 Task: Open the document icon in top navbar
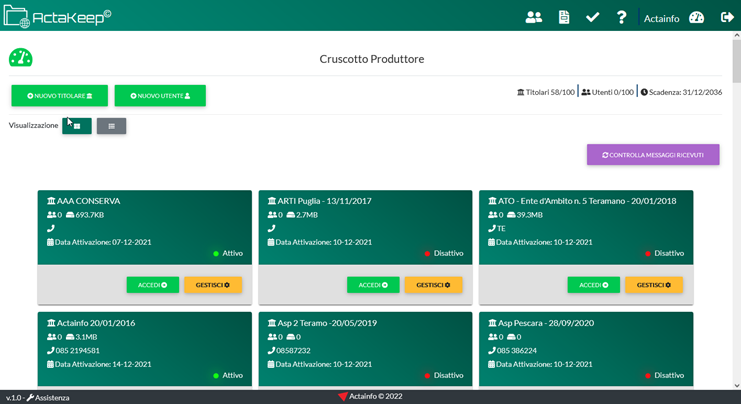point(564,17)
